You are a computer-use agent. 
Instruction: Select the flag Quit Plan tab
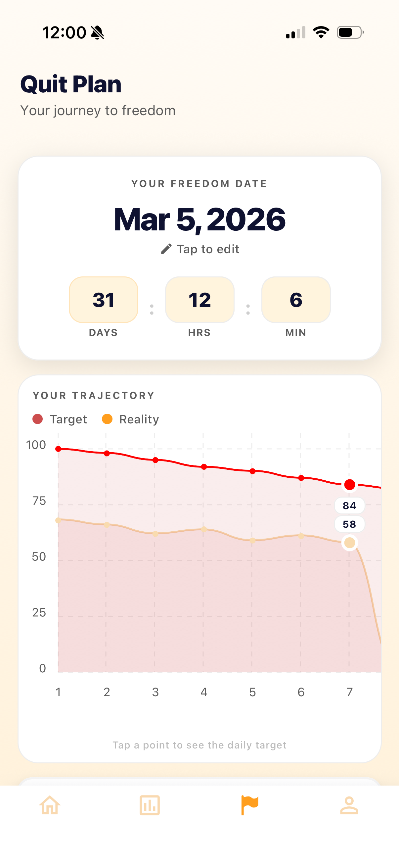point(249,805)
